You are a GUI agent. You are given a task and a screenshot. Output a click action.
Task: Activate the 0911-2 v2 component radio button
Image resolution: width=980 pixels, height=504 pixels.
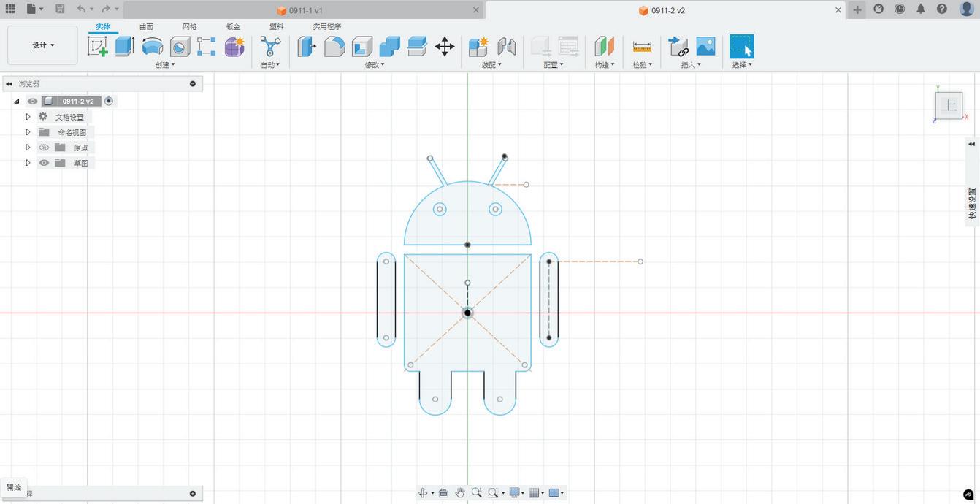109,102
